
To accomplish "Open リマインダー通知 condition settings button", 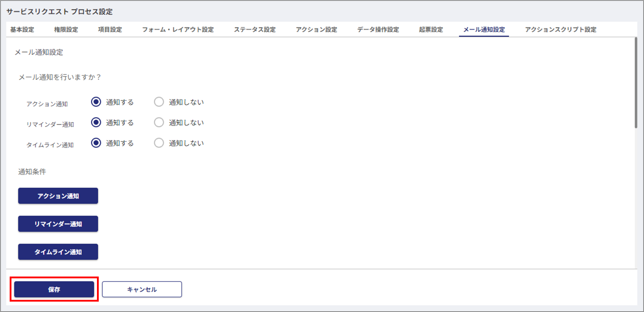I will pyautogui.click(x=58, y=224).
